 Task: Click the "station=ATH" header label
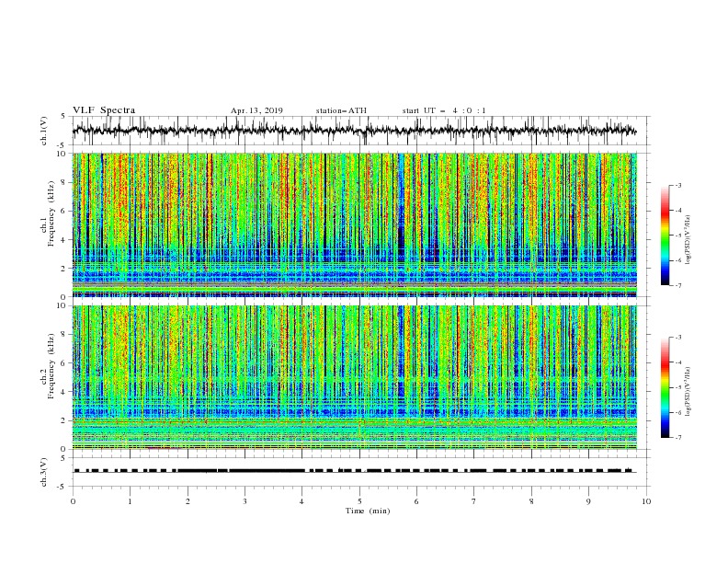tap(341, 110)
